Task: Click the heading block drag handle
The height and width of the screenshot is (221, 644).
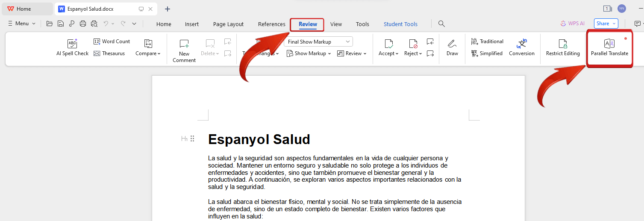Action: tap(192, 138)
